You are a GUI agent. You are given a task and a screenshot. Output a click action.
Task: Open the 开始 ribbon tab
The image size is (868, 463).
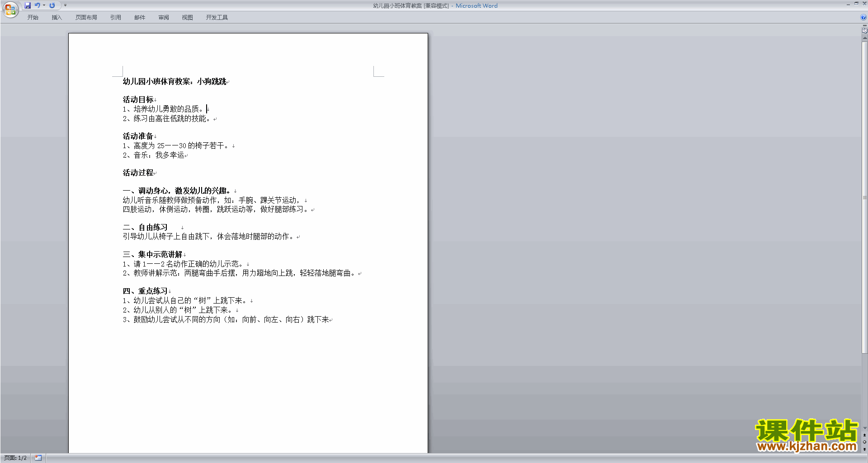33,17
